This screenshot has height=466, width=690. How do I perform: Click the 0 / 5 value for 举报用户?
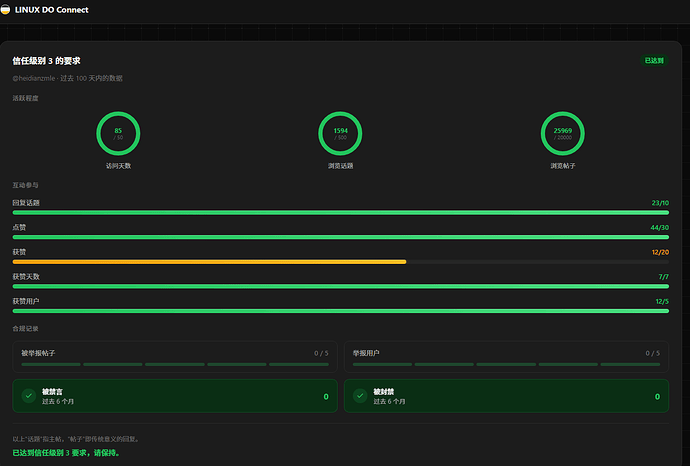(x=653, y=353)
